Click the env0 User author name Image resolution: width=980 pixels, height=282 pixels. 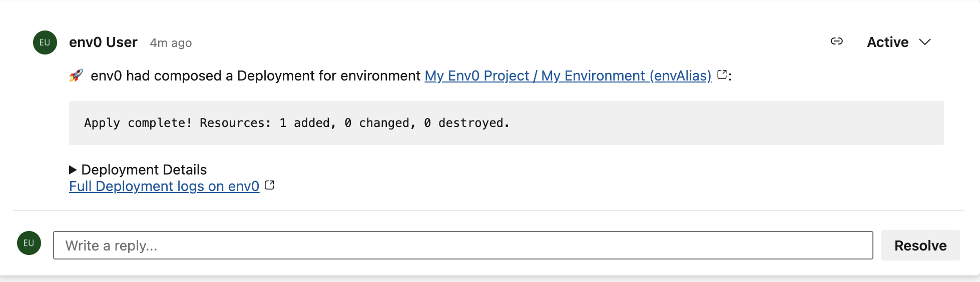[x=103, y=42]
